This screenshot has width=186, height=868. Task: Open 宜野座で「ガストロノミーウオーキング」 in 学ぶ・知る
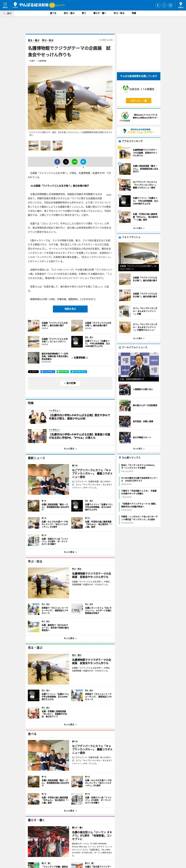coord(48,609)
